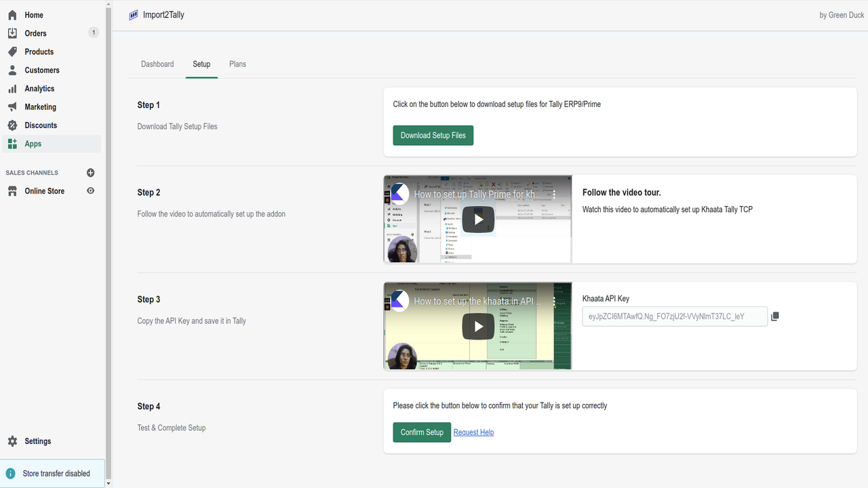Click 'Step 3' heading text

(149, 300)
